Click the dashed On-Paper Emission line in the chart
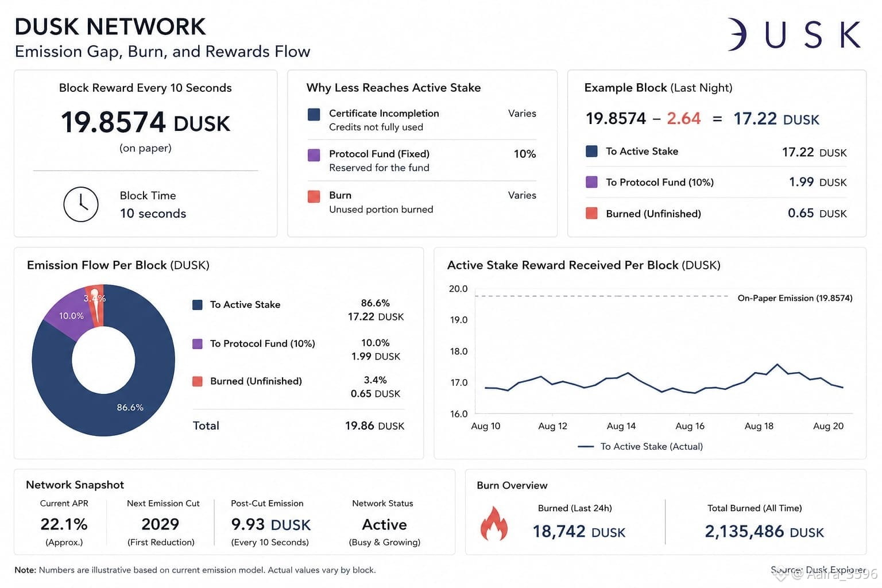Viewport: 882px width, 588px height. [602, 296]
